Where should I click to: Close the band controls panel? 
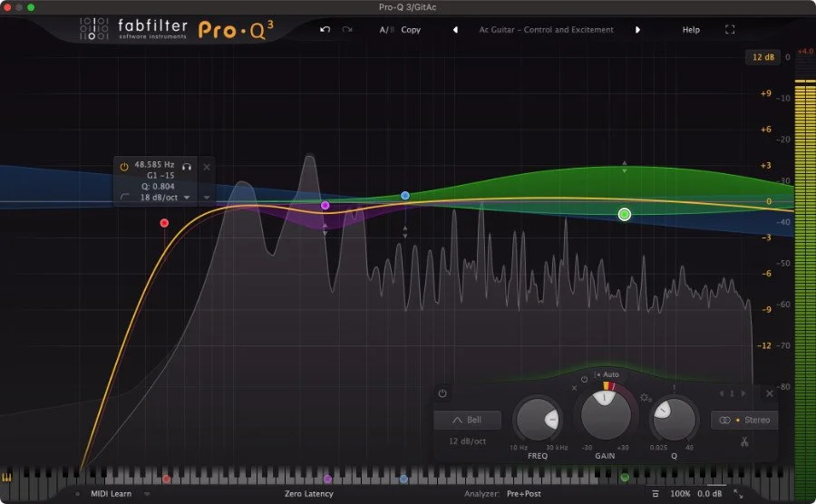pyautogui.click(x=770, y=393)
